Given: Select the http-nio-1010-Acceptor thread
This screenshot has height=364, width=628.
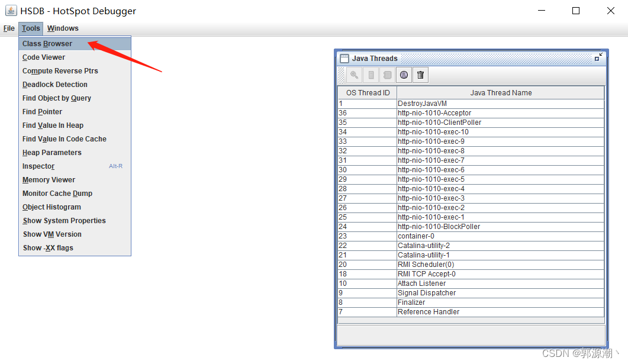Looking at the screenshot, I should 471,113.
